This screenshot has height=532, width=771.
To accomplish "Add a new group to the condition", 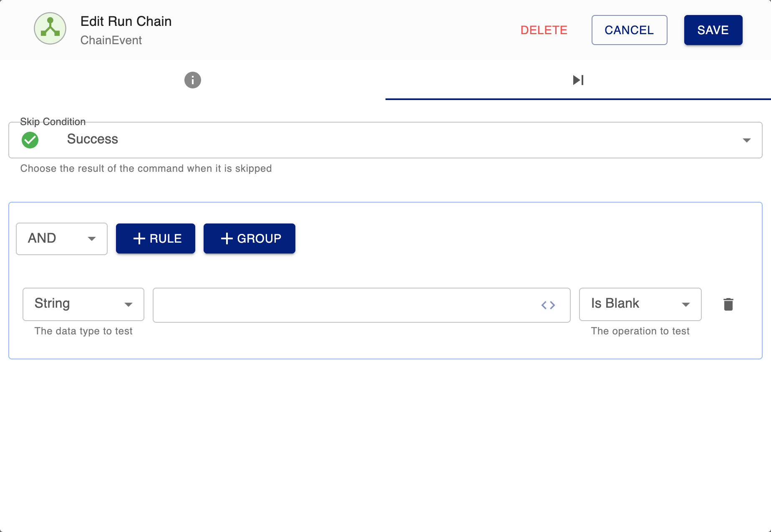I will [x=249, y=238].
